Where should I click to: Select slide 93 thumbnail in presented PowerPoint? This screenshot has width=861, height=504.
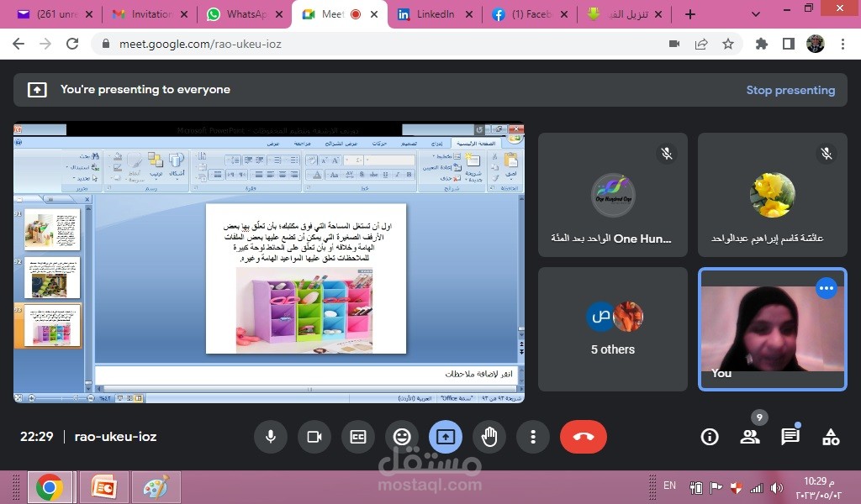pos(52,326)
